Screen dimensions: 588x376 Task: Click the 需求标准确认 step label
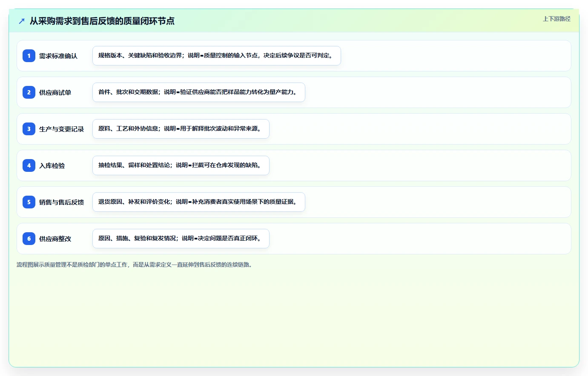(58, 56)
